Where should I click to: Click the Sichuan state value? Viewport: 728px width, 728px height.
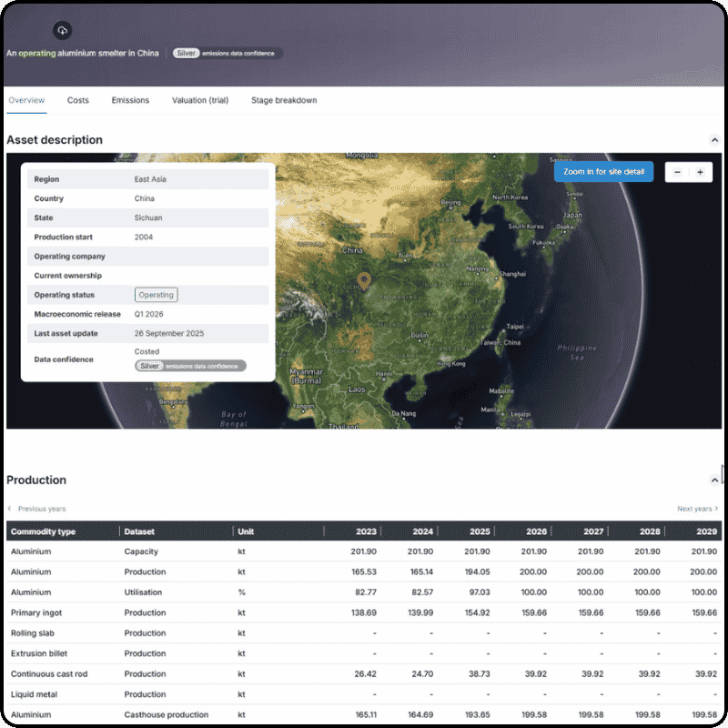pos(148,217)
